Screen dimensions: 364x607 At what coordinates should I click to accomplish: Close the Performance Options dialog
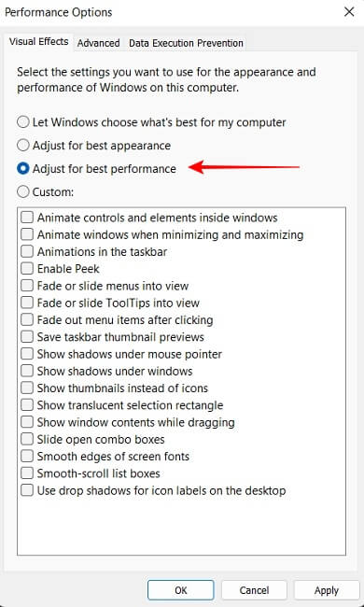pos(349,12)
